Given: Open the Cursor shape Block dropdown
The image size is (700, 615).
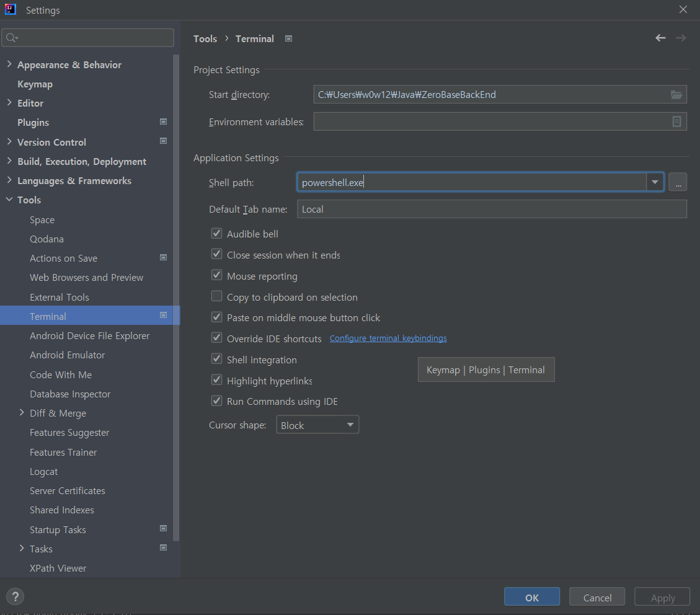Looking at the screenshot, I should pos(317,425).
